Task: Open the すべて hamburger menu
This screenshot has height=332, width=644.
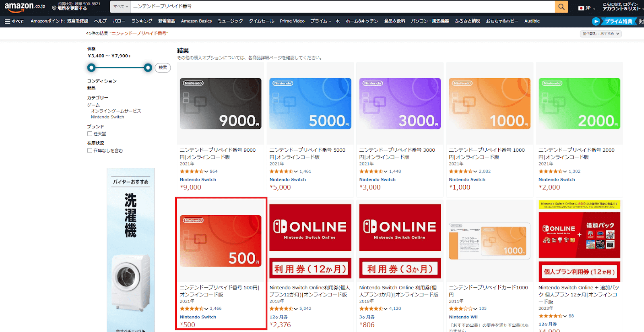Action: click(x=14, y=21)
